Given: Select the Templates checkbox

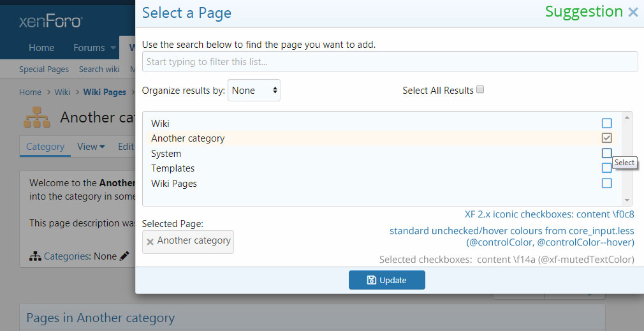Looking at the screenshot, I should pyautogui.click(x=606, y=168).
